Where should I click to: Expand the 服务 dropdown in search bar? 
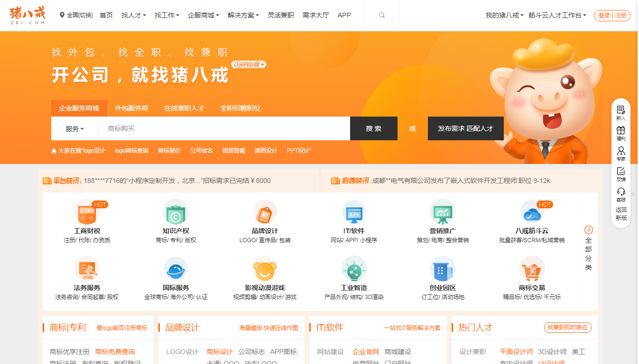click(x=75, y=128)
